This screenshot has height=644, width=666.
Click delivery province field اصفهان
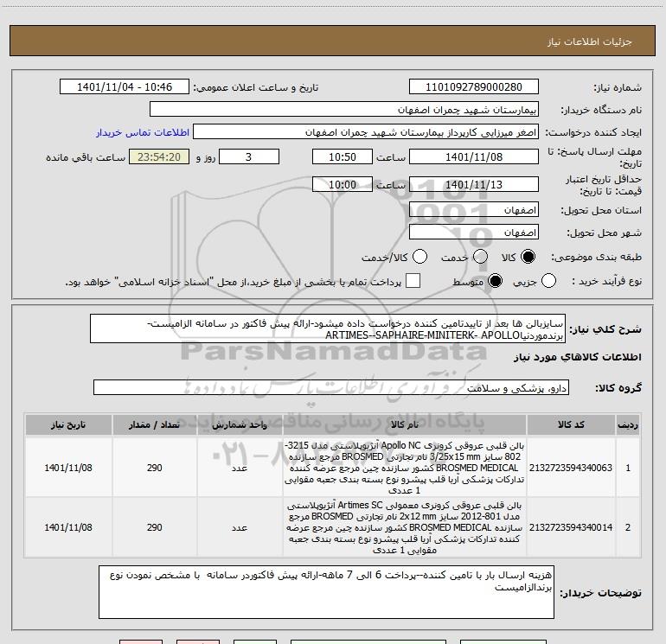474,210
